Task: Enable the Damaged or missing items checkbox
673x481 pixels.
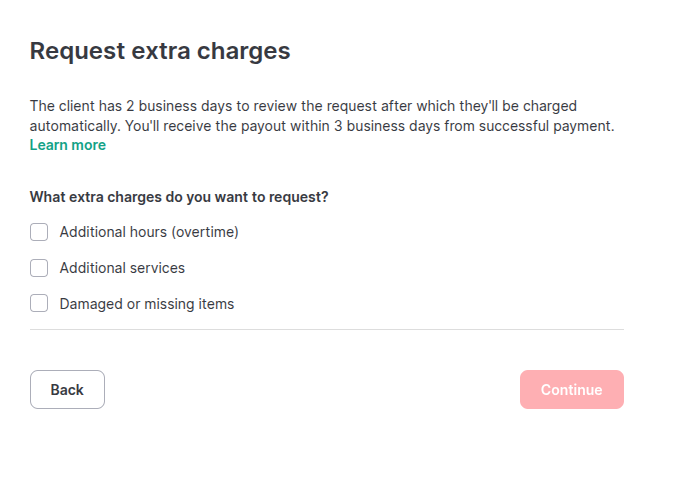Action: tap(39, 303)
